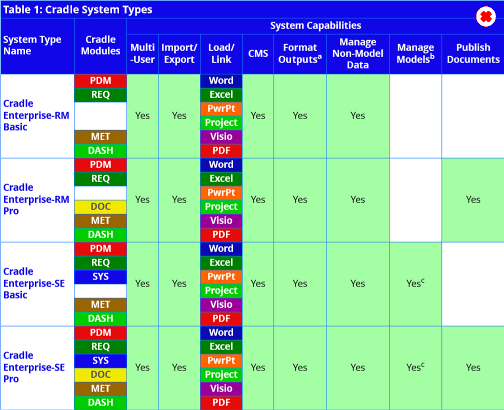
Task: Click the DASH module in Enterprise-RM Basic row
Action: point(100,151)
